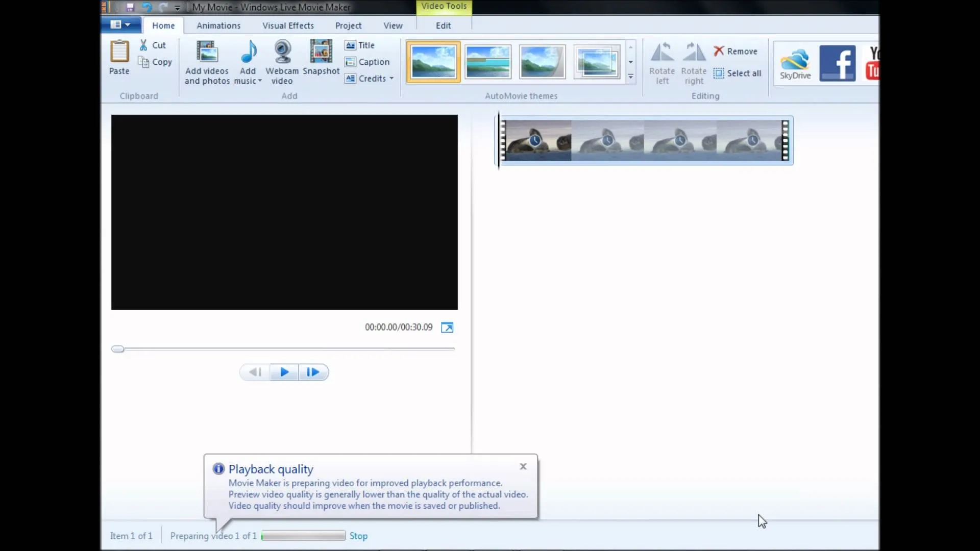The width and height of the screenshot is (980, 551).
Task: Switch to the Home tab
Action: pyautogui.click(x=163, y=26)
